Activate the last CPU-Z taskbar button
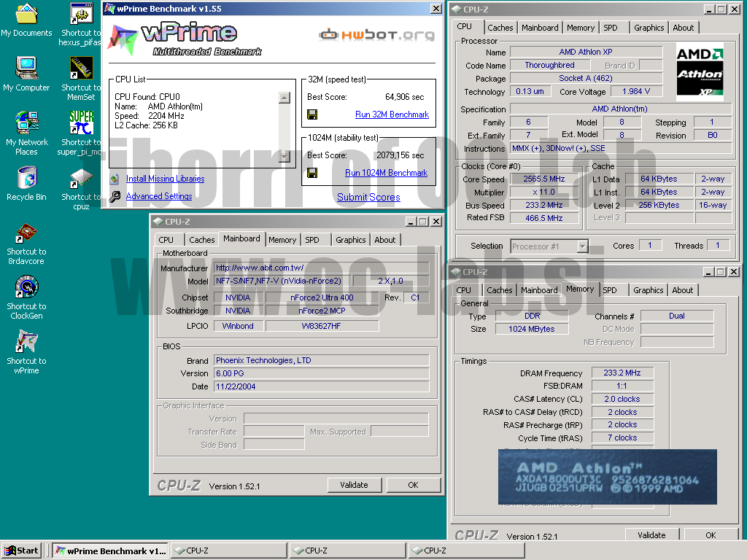Screen dimensions: 747x560 [466, 551]
